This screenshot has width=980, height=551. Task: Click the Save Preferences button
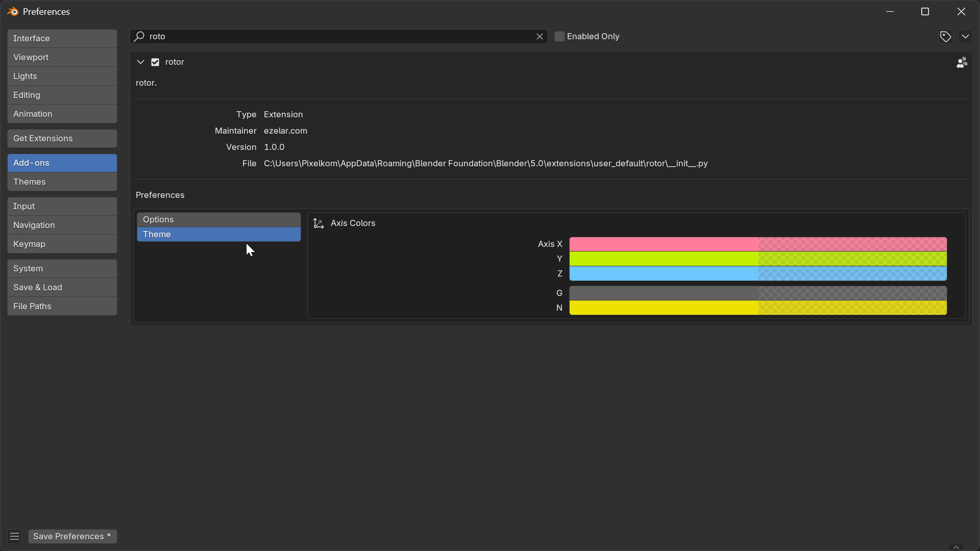72,536
